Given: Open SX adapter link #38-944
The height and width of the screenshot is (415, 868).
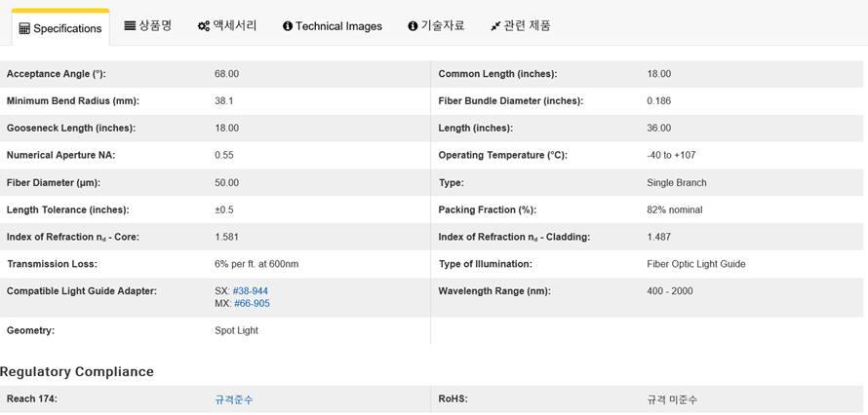Looking at the screenshot, I should pyautogui.click(x=250, y=291).
